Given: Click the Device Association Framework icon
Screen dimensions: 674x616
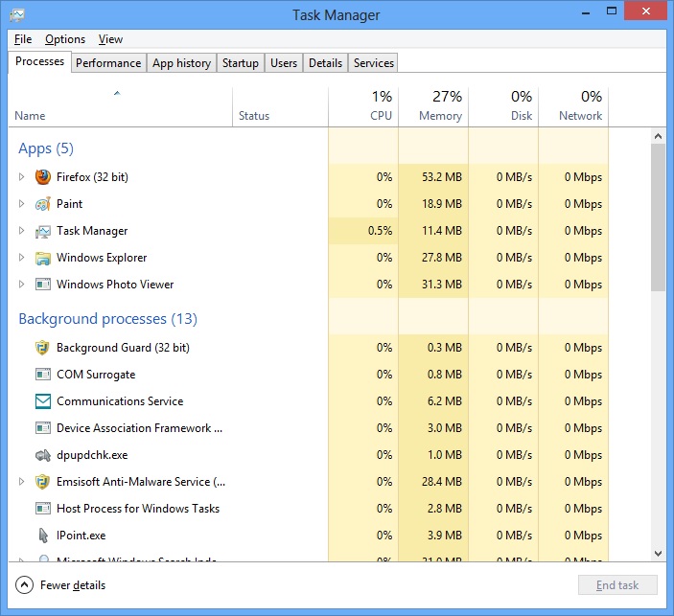Looking at the screenshot, I should click(x=42, y=428).
